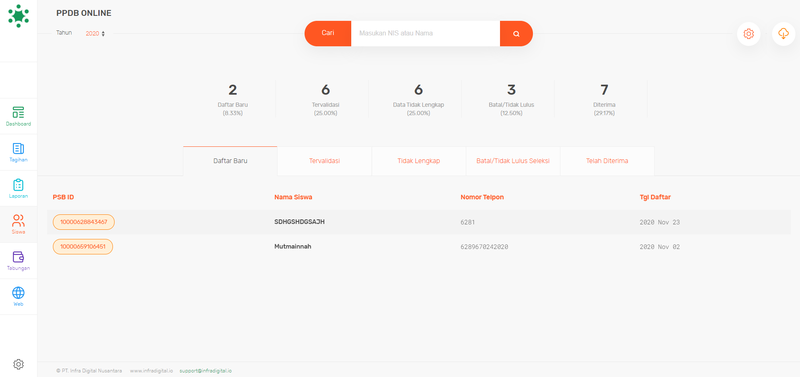The height and width of the screenshot is (377, 800).
Task: Open the Tagihan sidebar icon
Action: tap(18, 153)
